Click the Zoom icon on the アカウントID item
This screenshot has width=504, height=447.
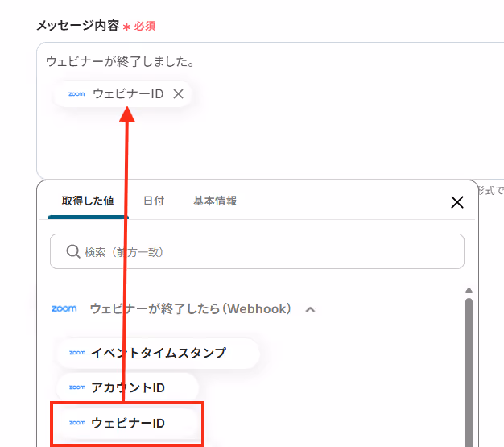point(77,387)
